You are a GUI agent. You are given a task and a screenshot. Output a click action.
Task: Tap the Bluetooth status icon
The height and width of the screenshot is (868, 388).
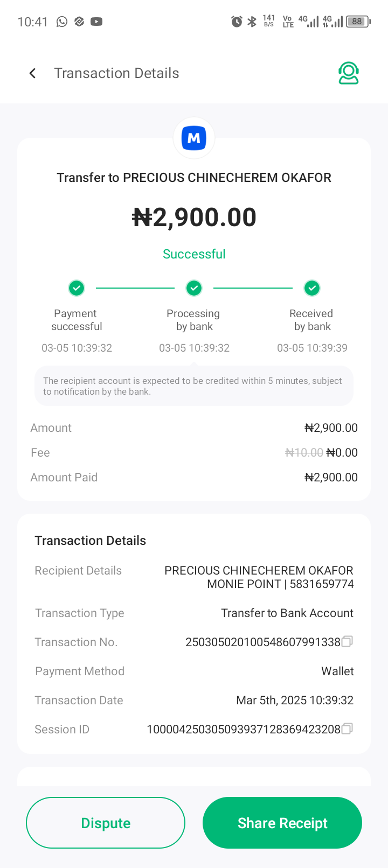pos(252,22)
